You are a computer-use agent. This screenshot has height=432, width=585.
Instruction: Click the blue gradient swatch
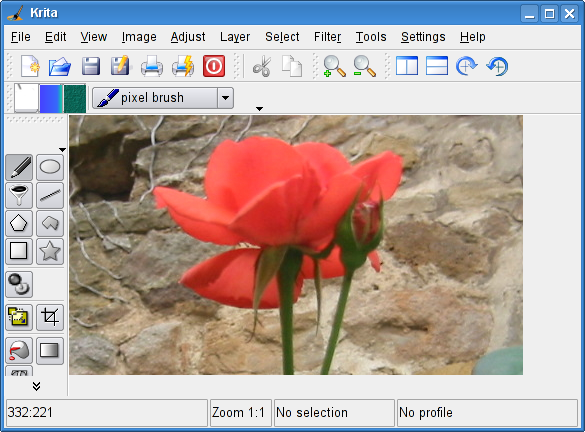[51, 98]
